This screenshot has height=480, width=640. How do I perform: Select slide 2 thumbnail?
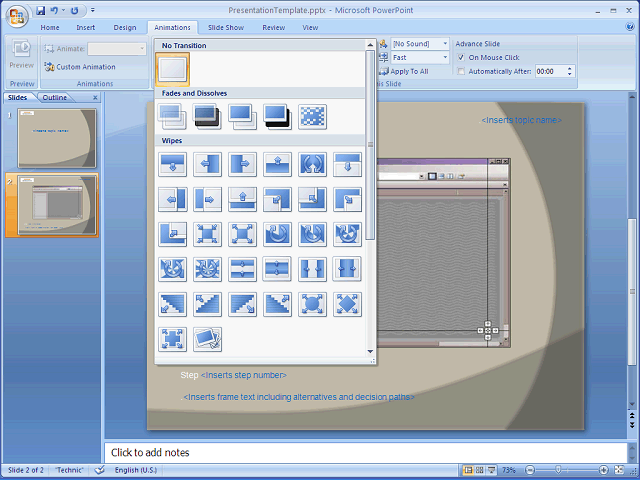[x=57, y=205]
